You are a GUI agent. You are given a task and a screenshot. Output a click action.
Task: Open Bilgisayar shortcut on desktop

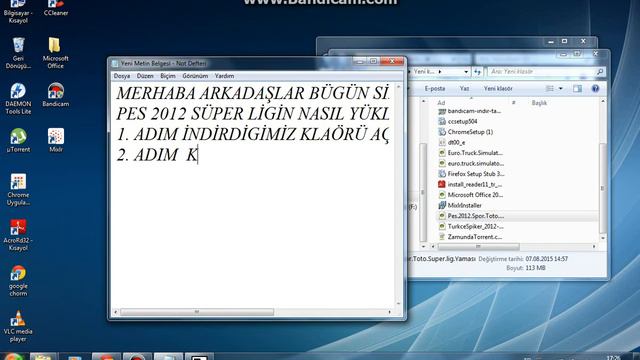[18, 11]
